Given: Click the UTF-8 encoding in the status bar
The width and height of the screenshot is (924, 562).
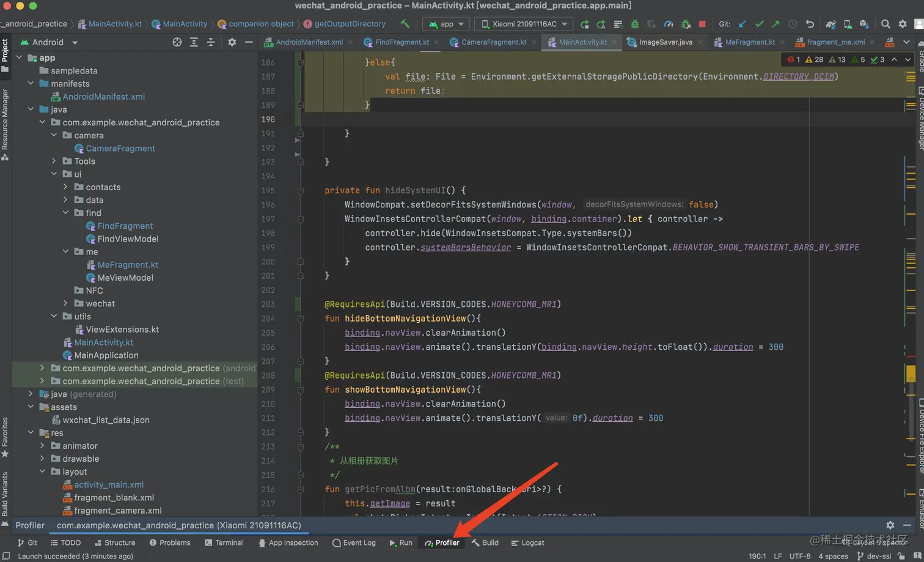Looking at the screenshot, I should click(x=799, y=556).
